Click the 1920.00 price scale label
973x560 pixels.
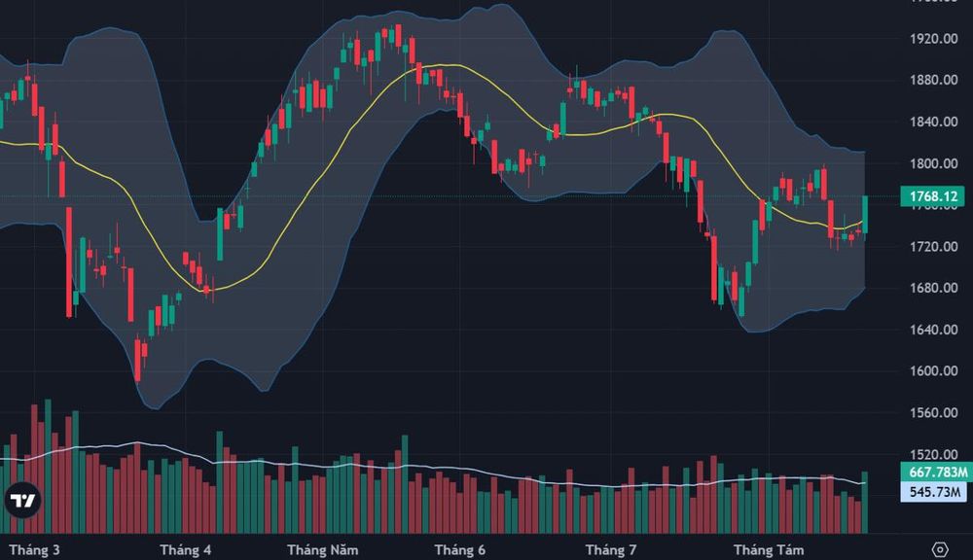(x=934, y=39)
